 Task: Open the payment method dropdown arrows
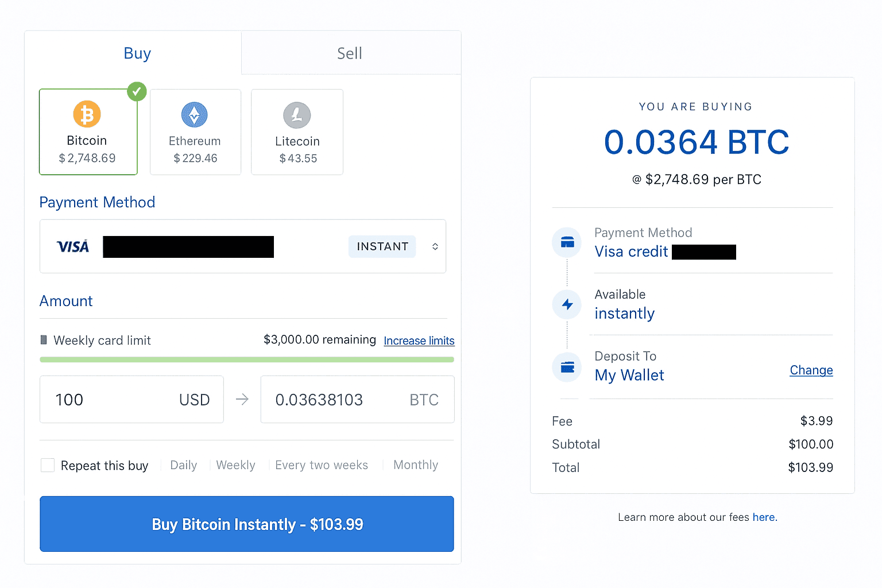coord(435,246)
